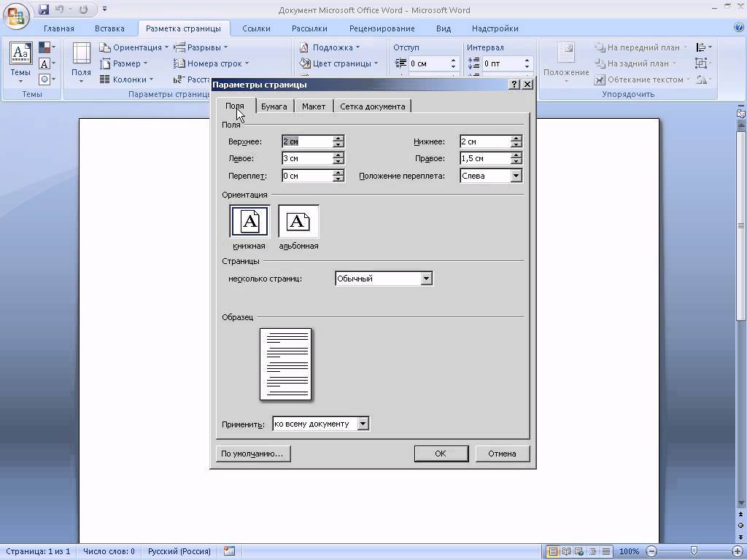Image resolution: width=747 pixels, height=560 pixels.
Task: Open the Цвет страницы page color menu
Action: pos(338,63)
